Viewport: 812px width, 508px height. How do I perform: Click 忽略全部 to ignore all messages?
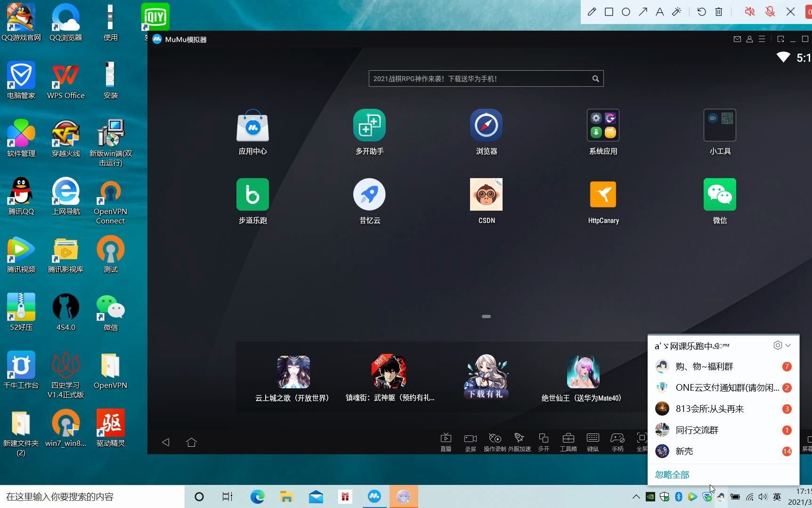(x=672, y=475)
